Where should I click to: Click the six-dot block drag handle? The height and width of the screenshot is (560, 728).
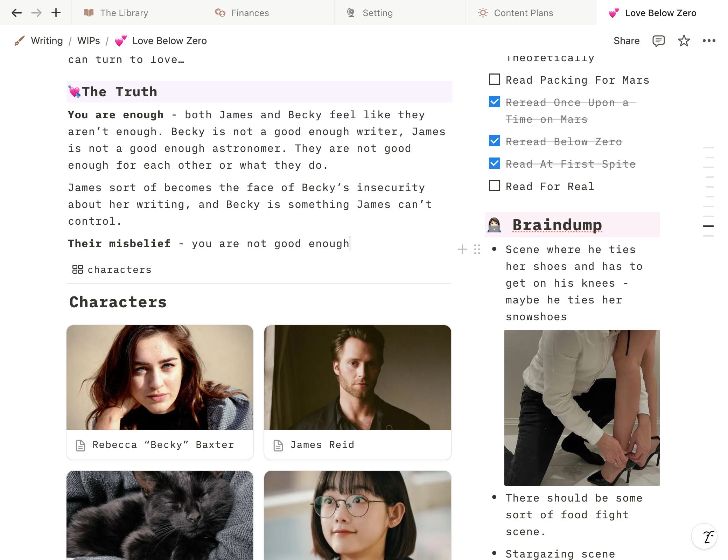[x=477, y=249]
